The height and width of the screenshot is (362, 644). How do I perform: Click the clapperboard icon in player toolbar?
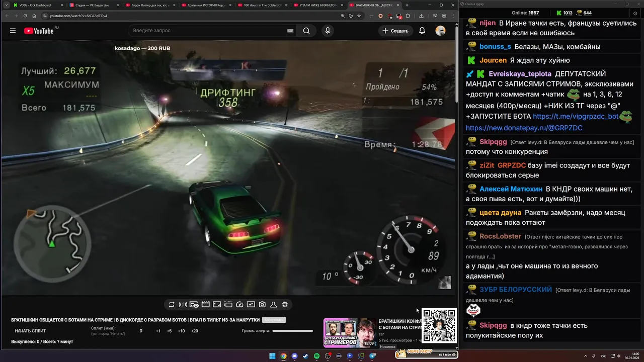coord(205,305)
